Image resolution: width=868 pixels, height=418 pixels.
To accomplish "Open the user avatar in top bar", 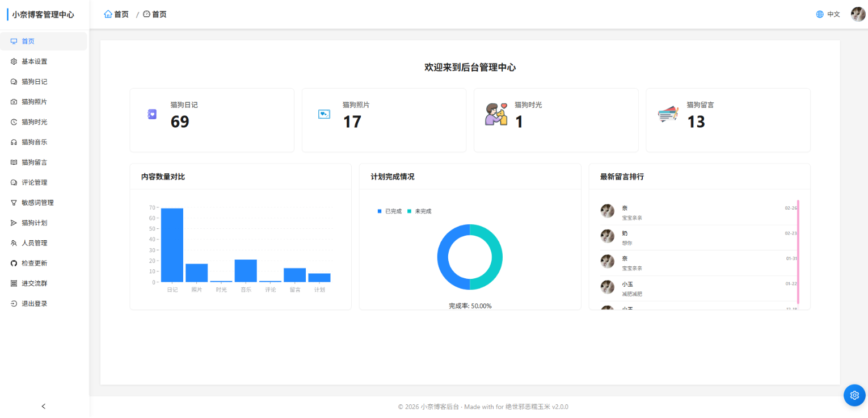I will click(858, 14).
